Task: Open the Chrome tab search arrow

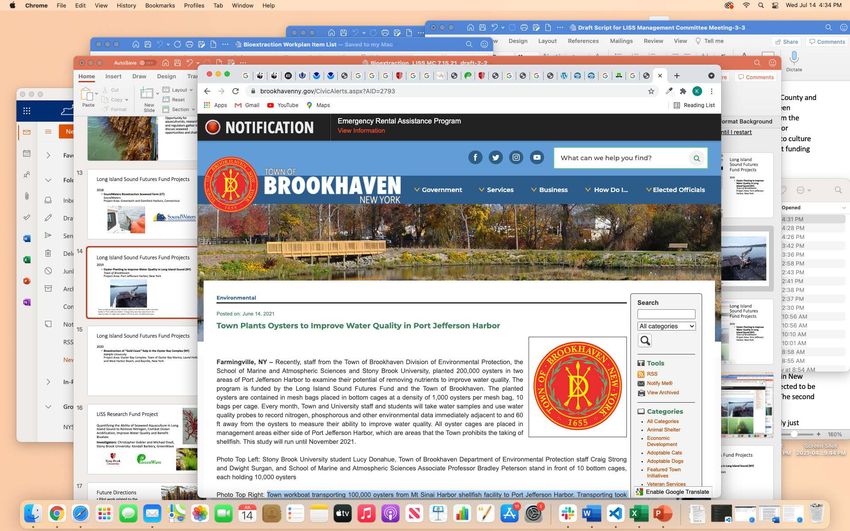Action: pyautogui.click(x=711, y=76)
